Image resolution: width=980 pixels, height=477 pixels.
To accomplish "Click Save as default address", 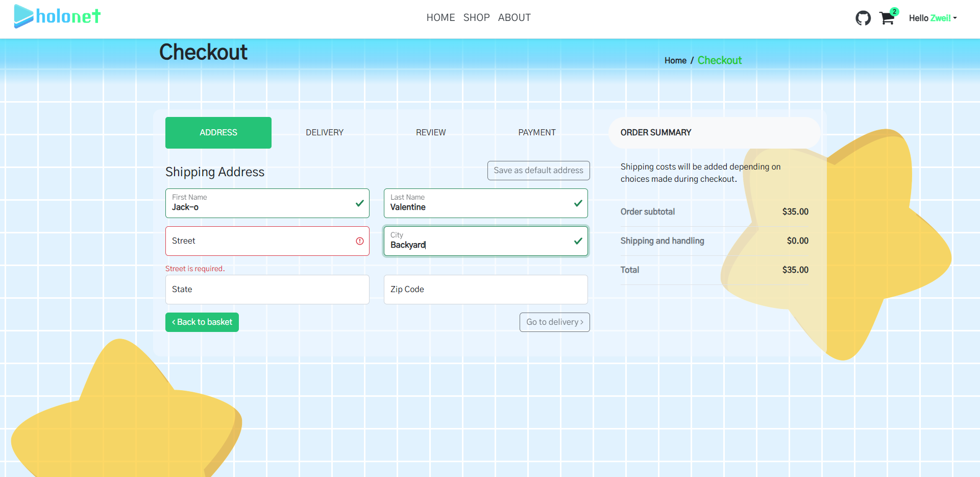I will coord(538,170).
